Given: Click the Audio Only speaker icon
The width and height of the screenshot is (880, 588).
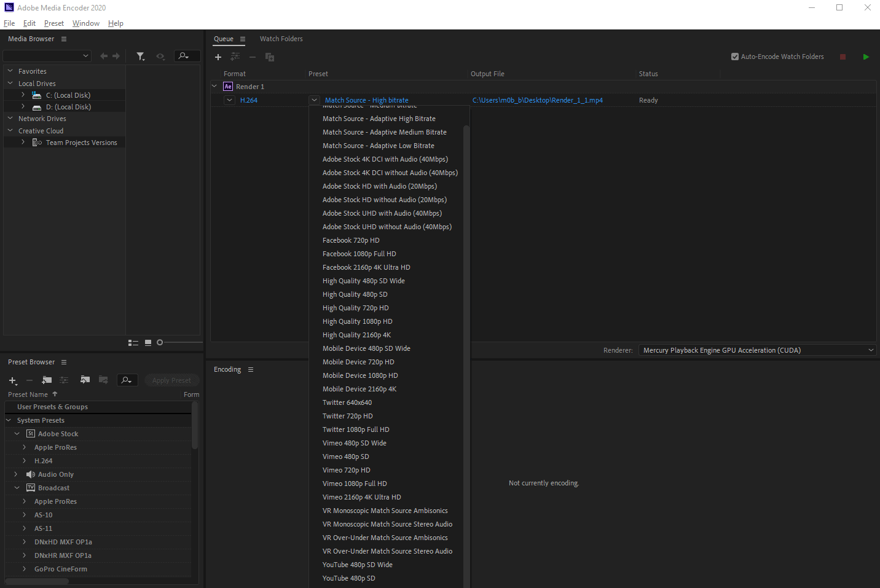Looking at the screenshot, I should click(31, 474).
